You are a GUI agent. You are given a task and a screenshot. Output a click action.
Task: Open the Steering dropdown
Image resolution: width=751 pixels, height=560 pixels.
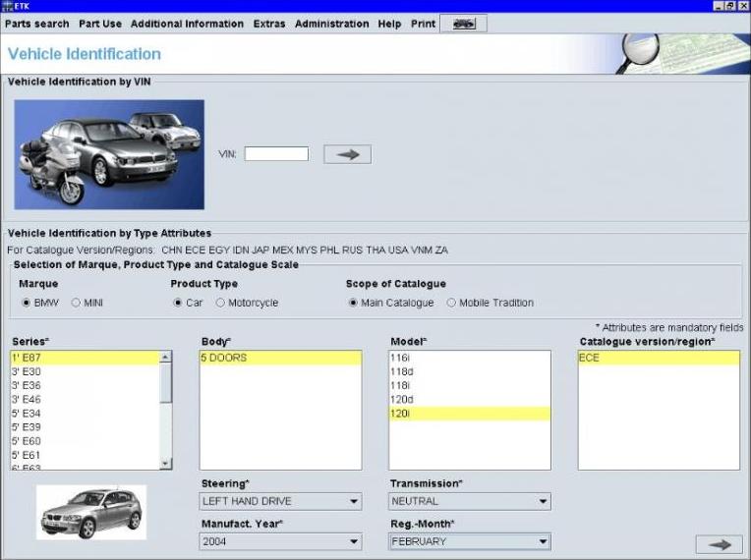point(280,501)
